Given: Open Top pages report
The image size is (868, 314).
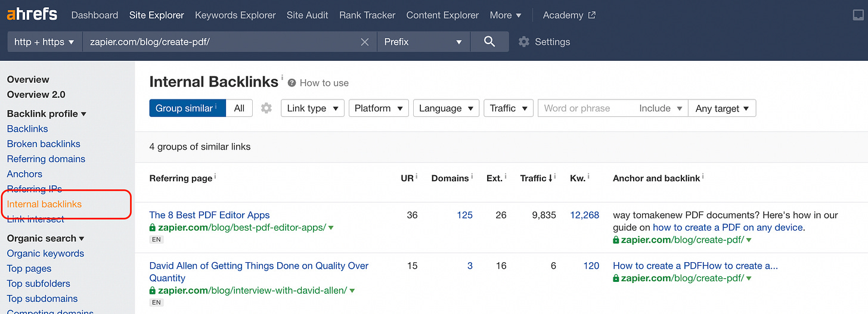Looking at the screenshot, I should [x=29, y=268].
